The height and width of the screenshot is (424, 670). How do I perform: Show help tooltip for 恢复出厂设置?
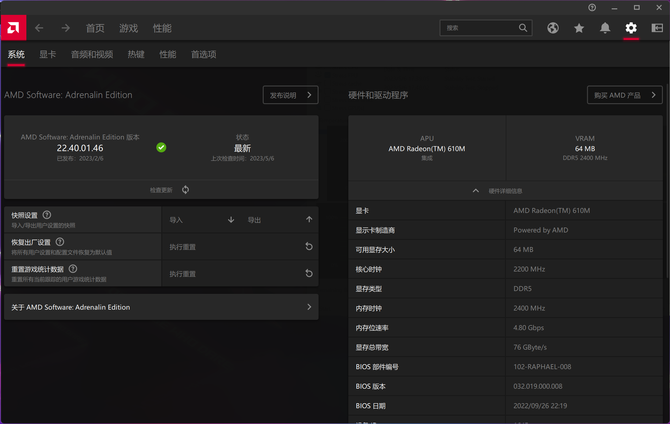pyautogui.click(x=60, y=242)
